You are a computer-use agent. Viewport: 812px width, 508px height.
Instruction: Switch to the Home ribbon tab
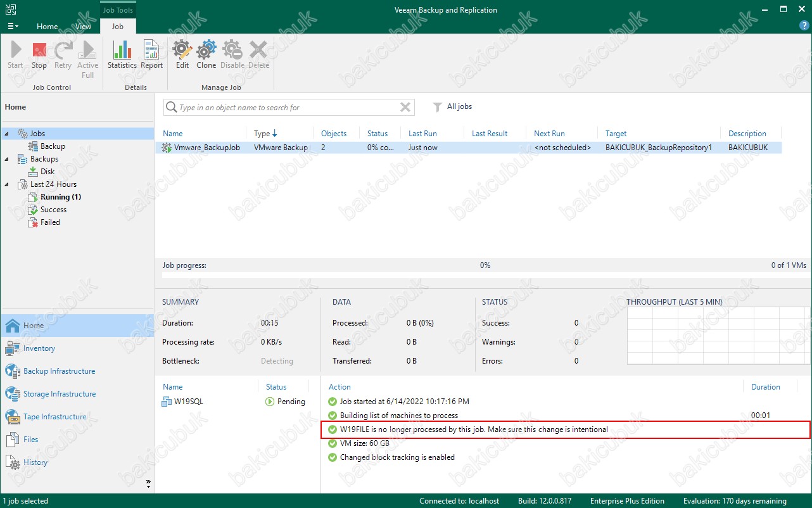(48, 27)
